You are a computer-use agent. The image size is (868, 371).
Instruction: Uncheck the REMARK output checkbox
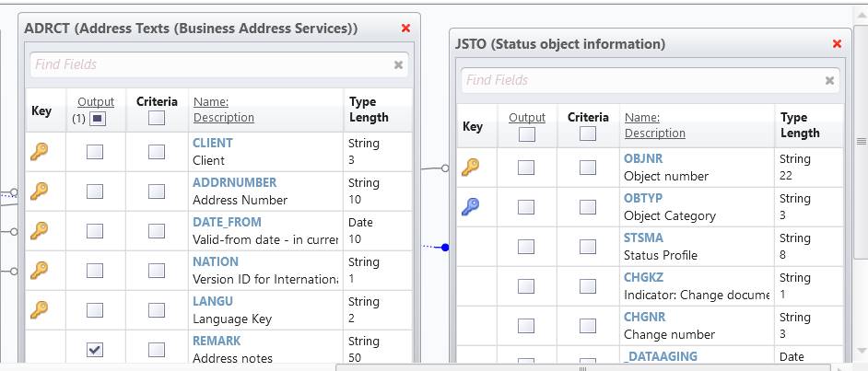[95, 350]
